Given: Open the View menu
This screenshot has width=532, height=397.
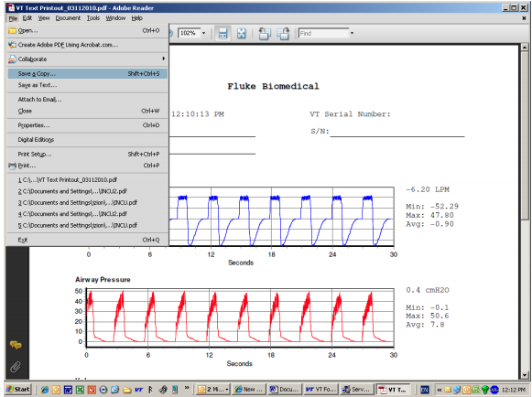Looking at the screenshot, I should [44, 18].
